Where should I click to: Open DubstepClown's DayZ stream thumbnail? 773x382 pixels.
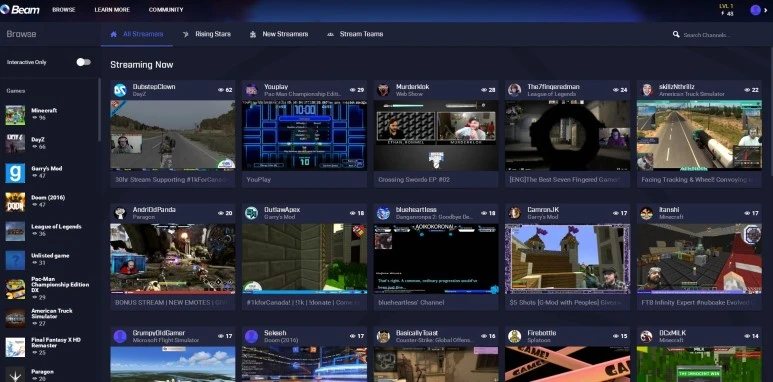point(173,136)
